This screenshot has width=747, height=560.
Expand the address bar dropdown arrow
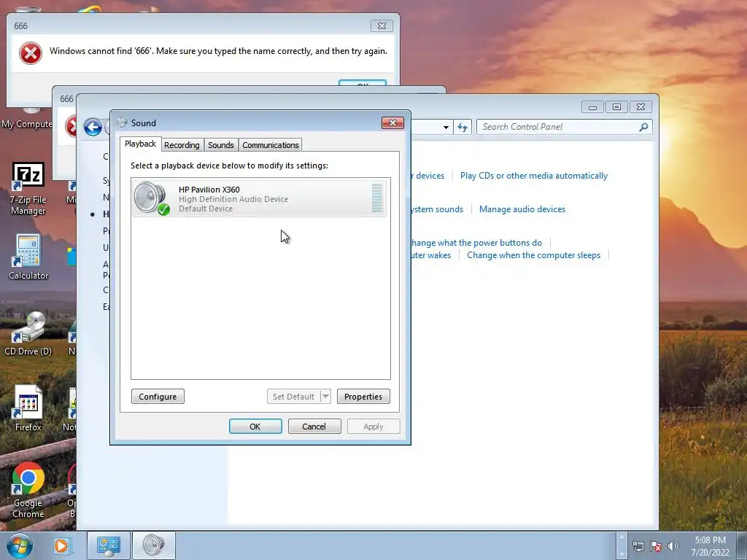coord(446,127)
